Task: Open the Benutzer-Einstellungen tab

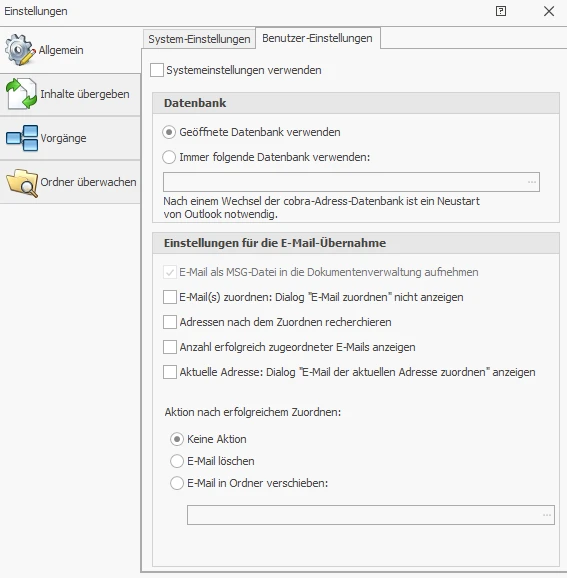Action: 317,38
